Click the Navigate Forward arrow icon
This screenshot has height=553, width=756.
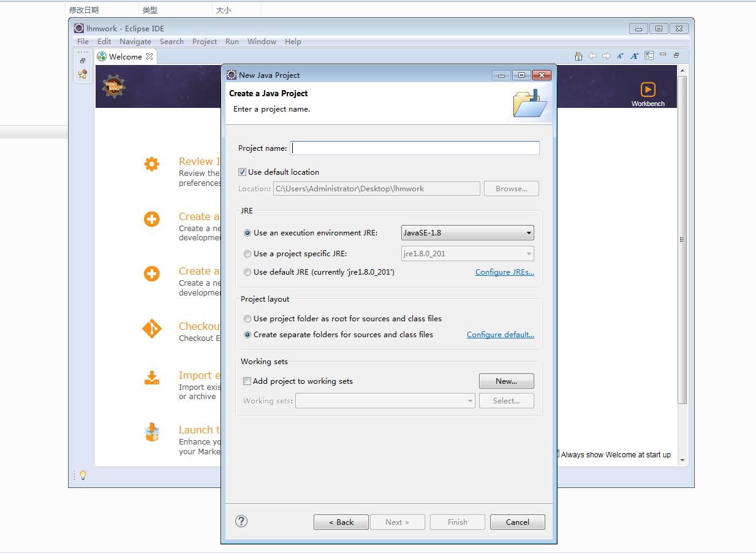pos(607,56)
